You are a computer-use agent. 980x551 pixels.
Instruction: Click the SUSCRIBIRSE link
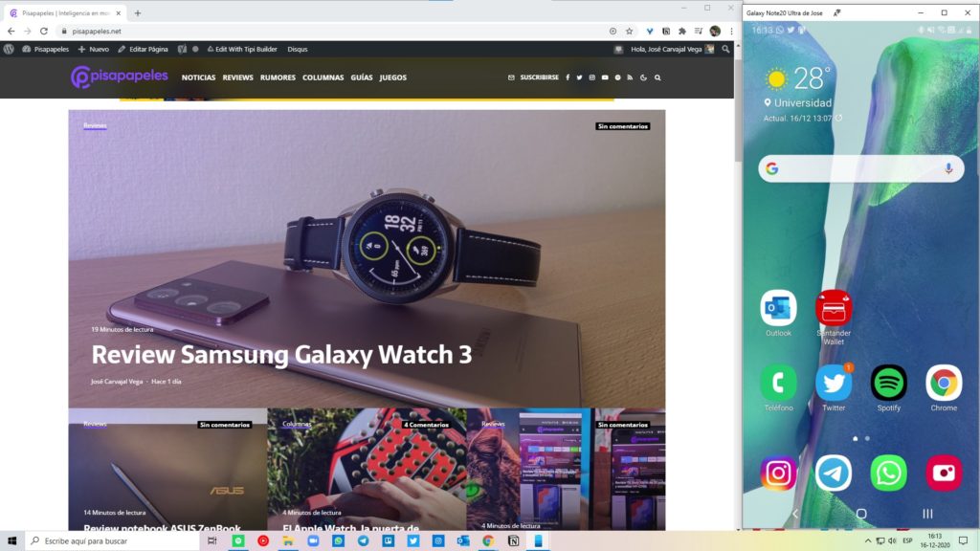click(x=534, y=77)
